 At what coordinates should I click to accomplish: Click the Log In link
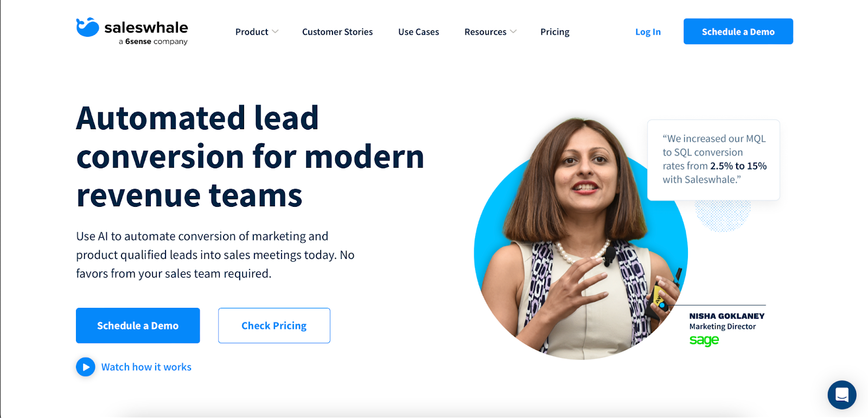(648, 31)
